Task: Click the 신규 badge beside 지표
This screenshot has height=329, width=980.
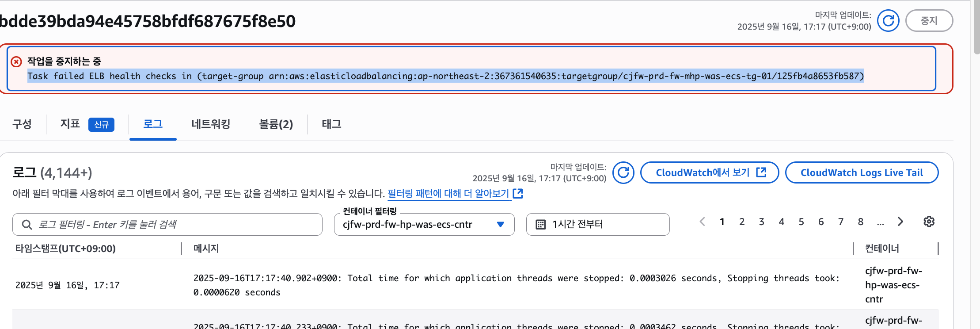Action: (101, 125)
